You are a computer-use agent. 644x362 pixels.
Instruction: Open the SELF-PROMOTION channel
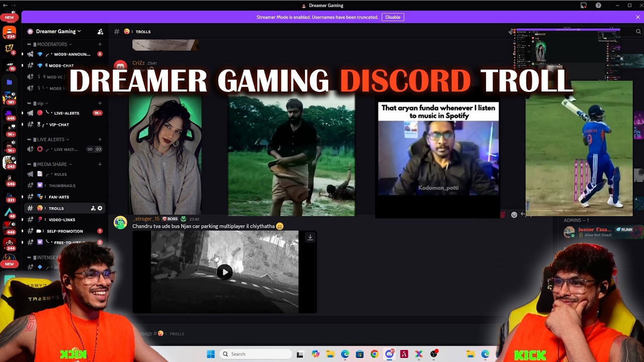[64, 231]
